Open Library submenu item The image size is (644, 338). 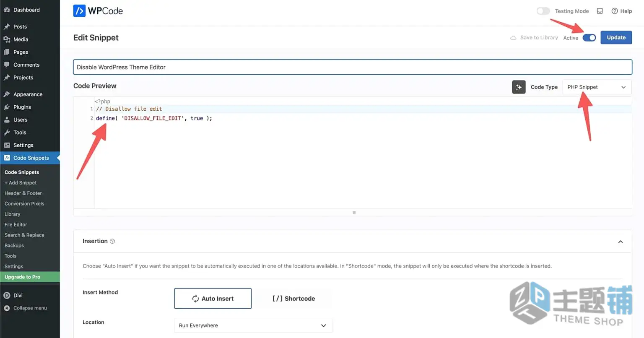pyautogui.click(x=12, y=214)
